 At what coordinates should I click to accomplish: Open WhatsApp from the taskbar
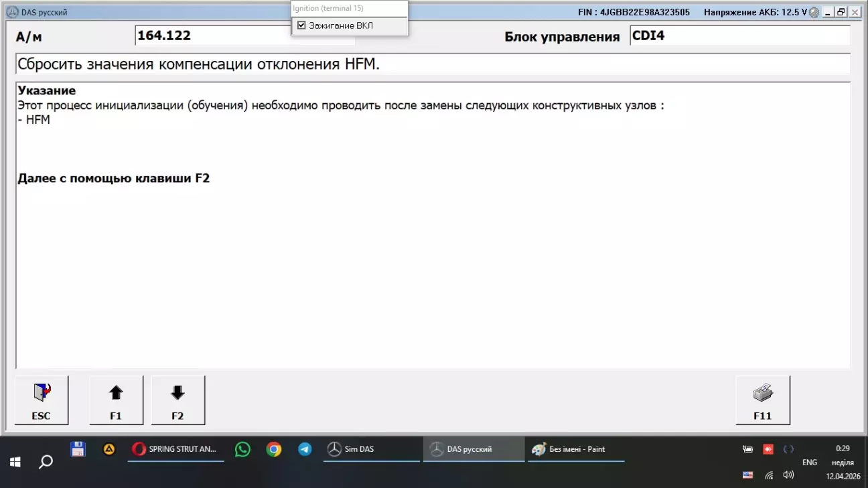(242, 449)
